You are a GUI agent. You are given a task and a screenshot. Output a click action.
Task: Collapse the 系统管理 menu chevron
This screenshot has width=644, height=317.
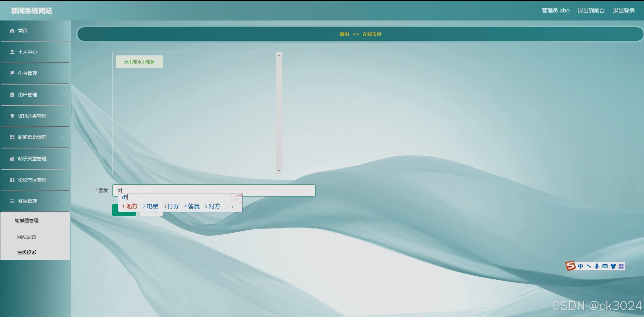[64, 201]
